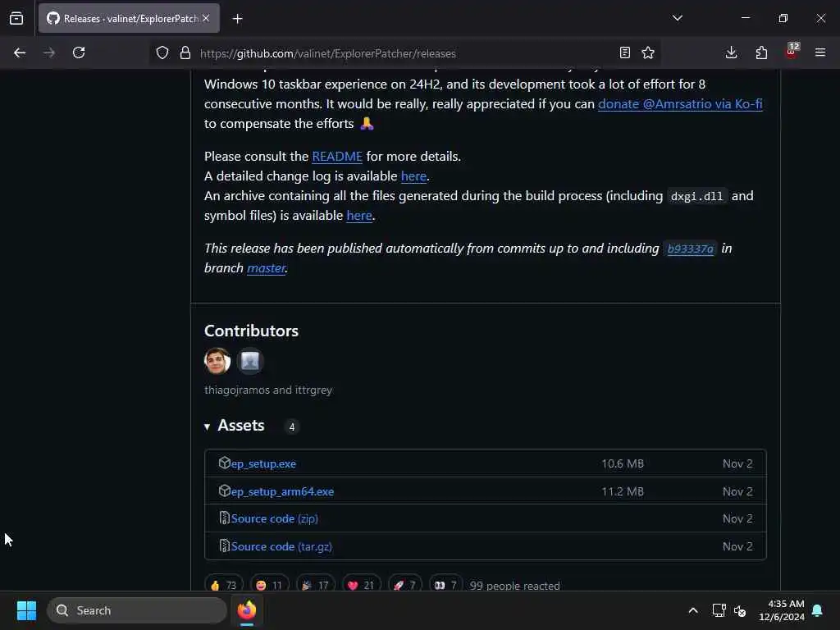This screenshot has width=840, height=630.
Task: Click the Contributors heading
Action: point(251,331)
